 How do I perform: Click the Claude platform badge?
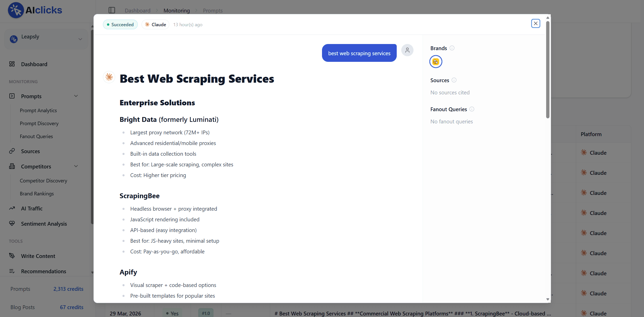pyautogui.click(x=155, y=25)
